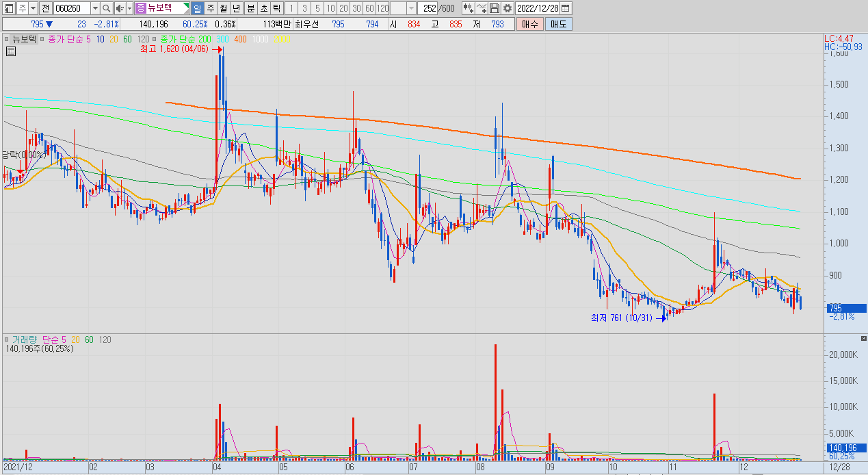The height and width of the screenshot is (475, 868).
Task: Open chart settings gear icon
Action: pos(507,8)
